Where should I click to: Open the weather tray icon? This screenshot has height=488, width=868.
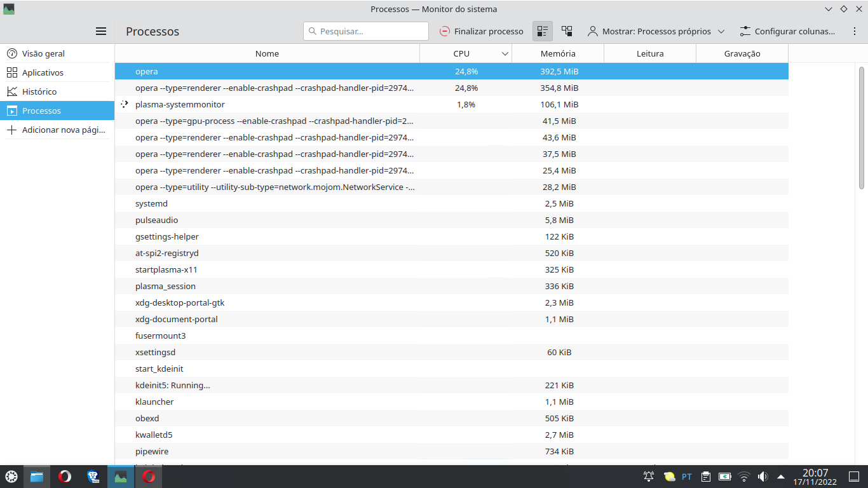pyautogui.click(x=669, y=477)
